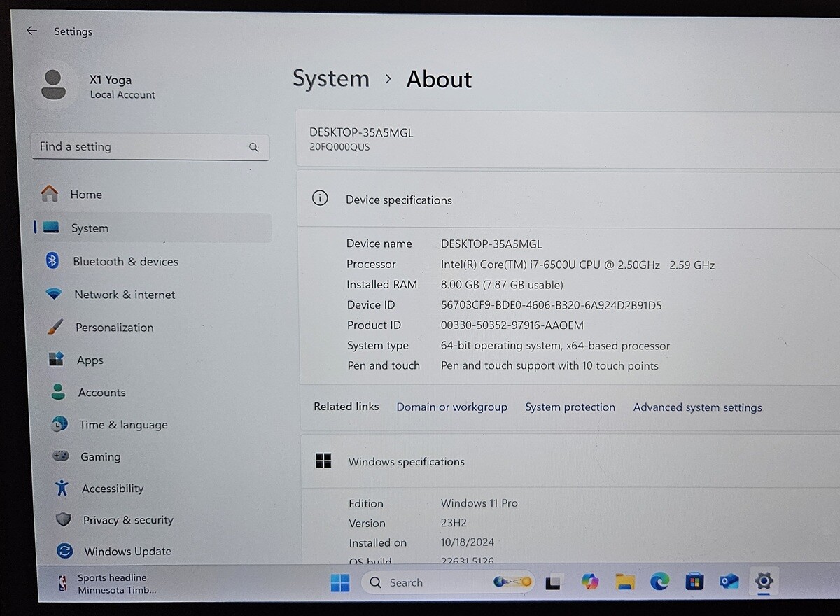Go to System in the breadcrumb
The image size is (840, 616).
[x=330, y=78]
